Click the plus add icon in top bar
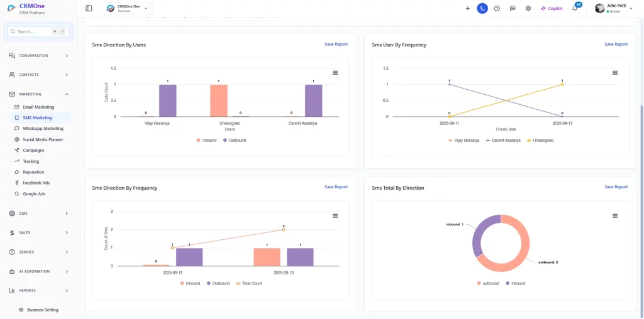The width and height of the screenshot is (644, 319). [x=467, y=8]
